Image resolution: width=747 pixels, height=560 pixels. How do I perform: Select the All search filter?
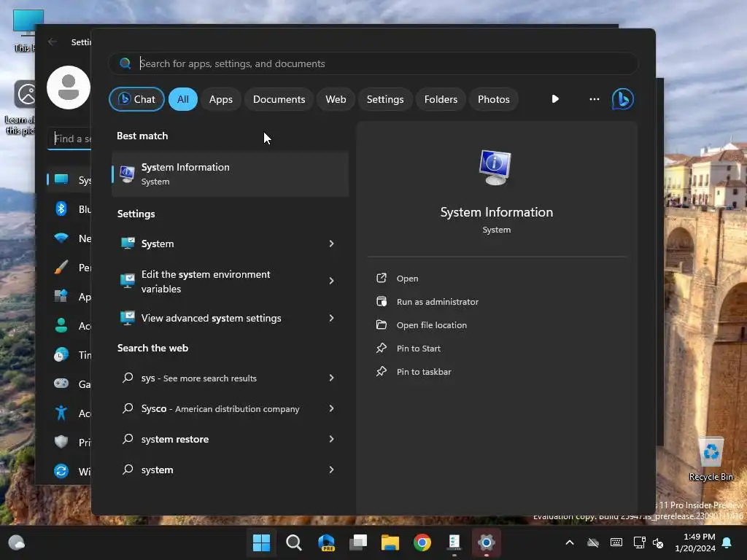pyautogui.click(x=183, y=99)
